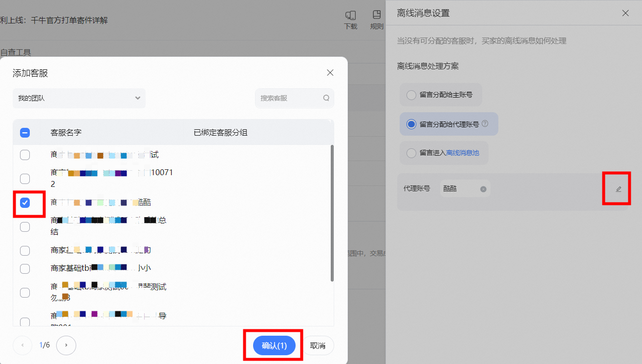This screenshot has height=364, width=642.
Task: Check the row ending in 总结
Action: point(25,226)
